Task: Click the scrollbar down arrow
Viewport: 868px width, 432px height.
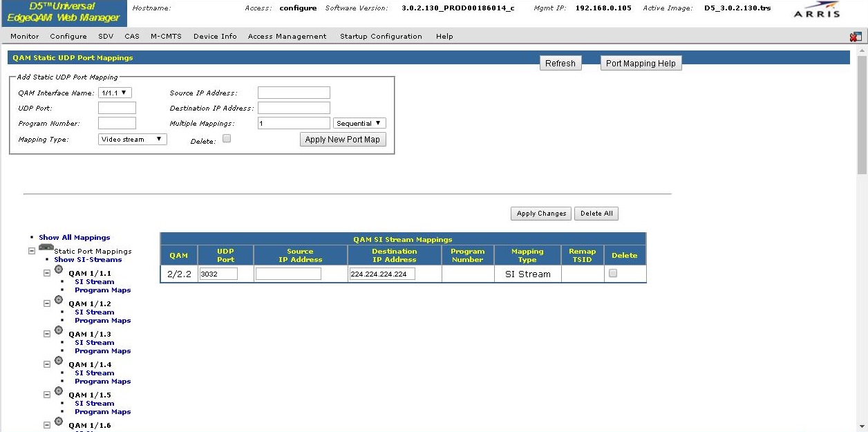Action: [862, 426]
